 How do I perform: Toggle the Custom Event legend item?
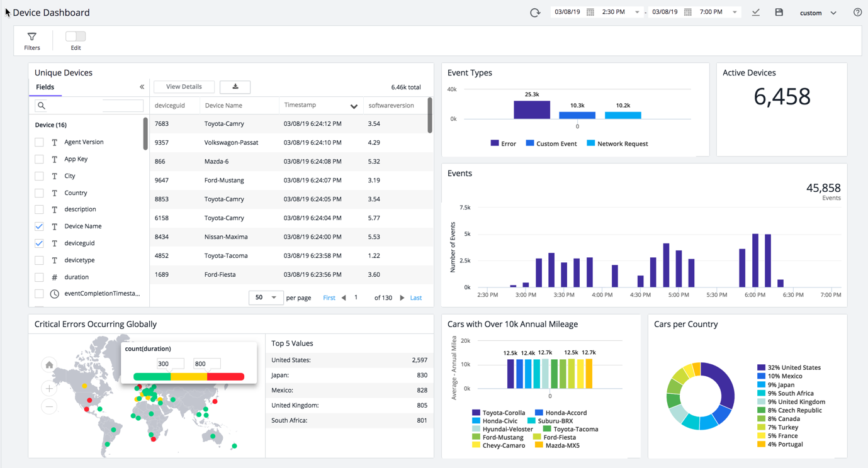point(551,143)
